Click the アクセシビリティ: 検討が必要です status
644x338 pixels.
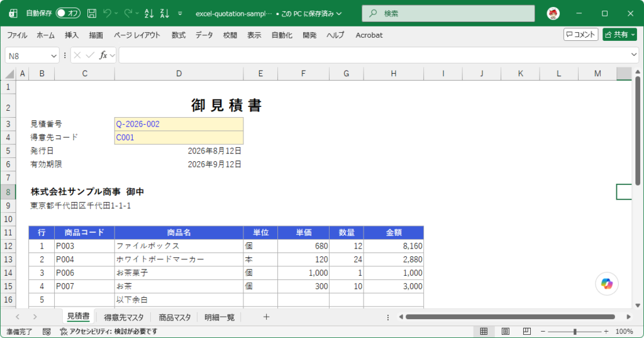[x=109, y=332]
